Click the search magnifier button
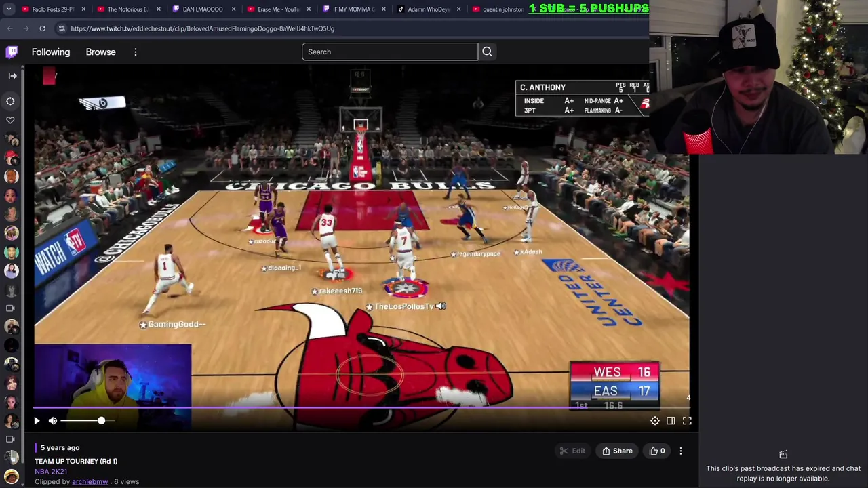This screenshot has height=488, width=868. point(487,52)
